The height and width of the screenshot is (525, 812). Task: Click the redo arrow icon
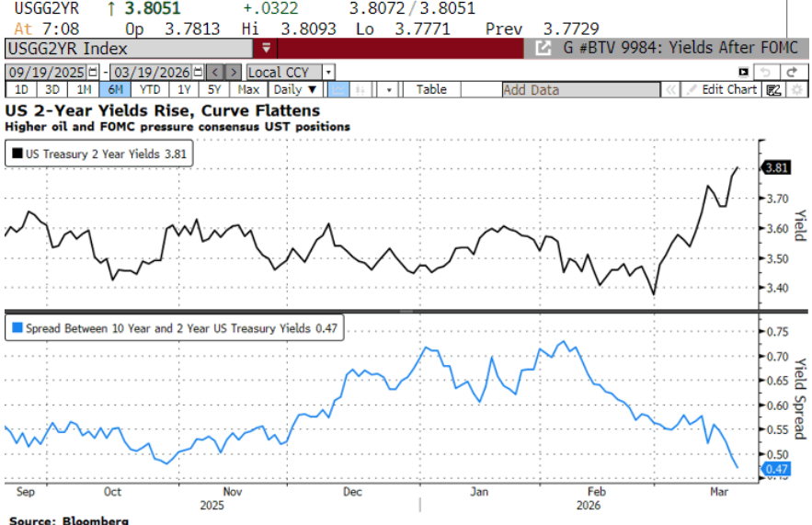click(x=793, y=72)
